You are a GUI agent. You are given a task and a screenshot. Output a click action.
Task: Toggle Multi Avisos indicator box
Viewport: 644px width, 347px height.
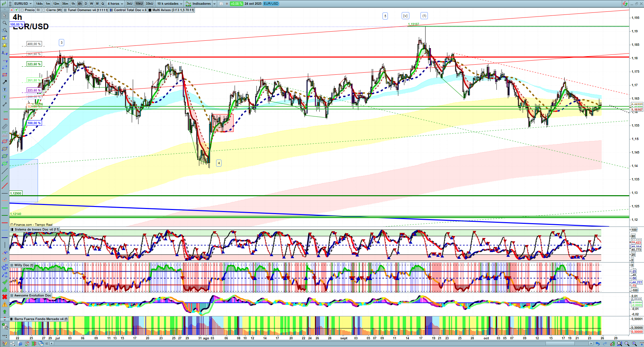click(x=150, y=10)
